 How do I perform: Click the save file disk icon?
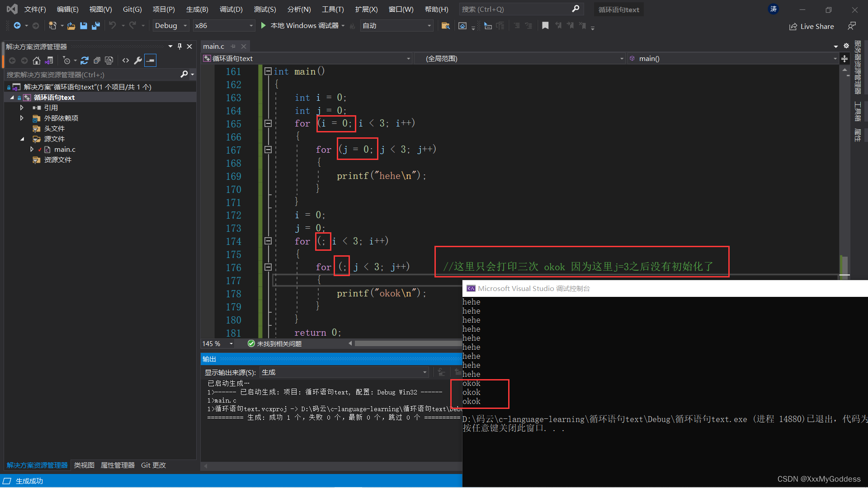(83, 26)
